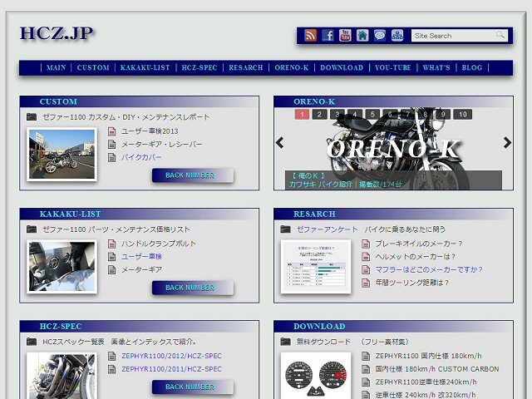Open the バイクカバー link
The image size is (532, 399).
(141, 157)
